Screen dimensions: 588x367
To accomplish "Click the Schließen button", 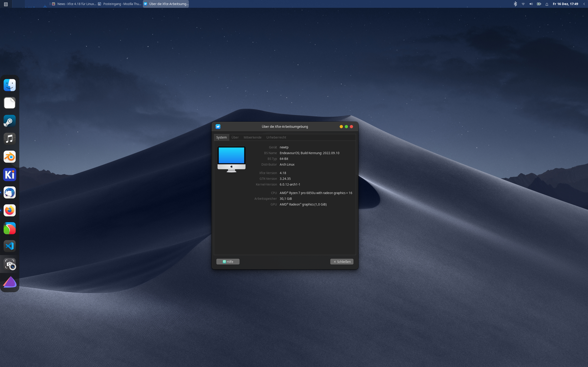I will (342, 262).
